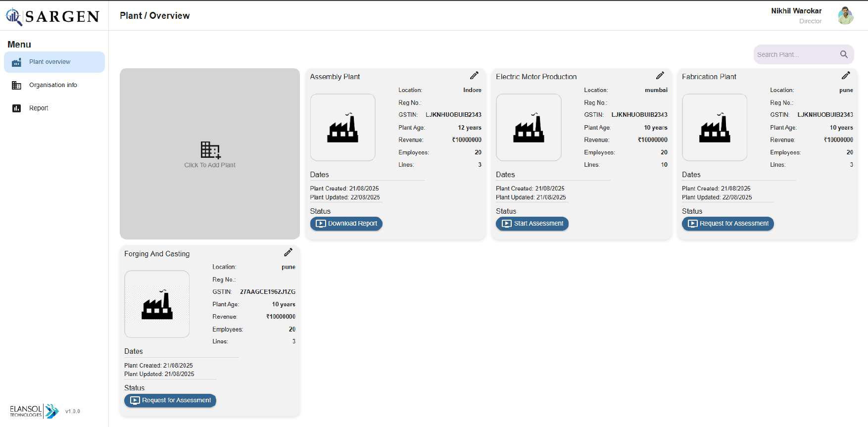Open the Report menu item

tap(39, 108)
